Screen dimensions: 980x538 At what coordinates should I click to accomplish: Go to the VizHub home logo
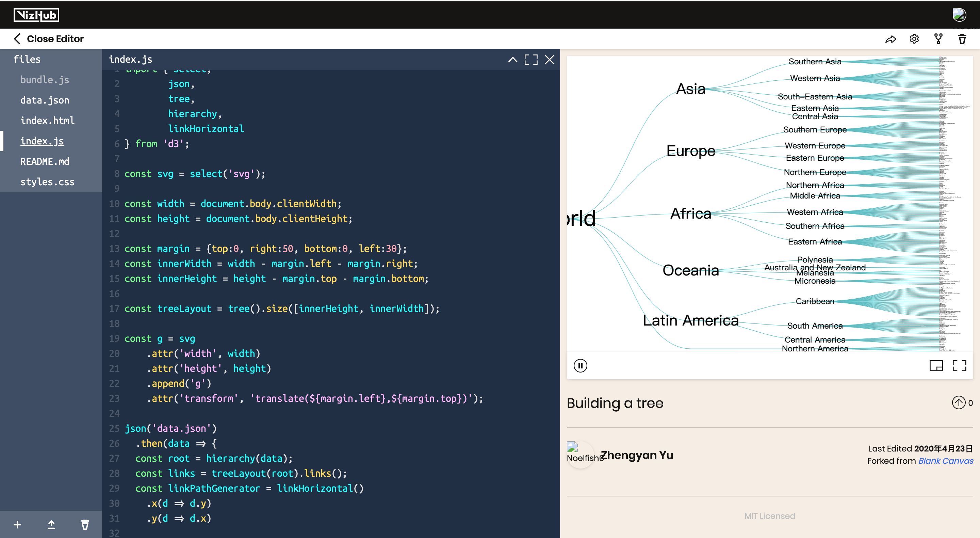[x=36, y=15]
